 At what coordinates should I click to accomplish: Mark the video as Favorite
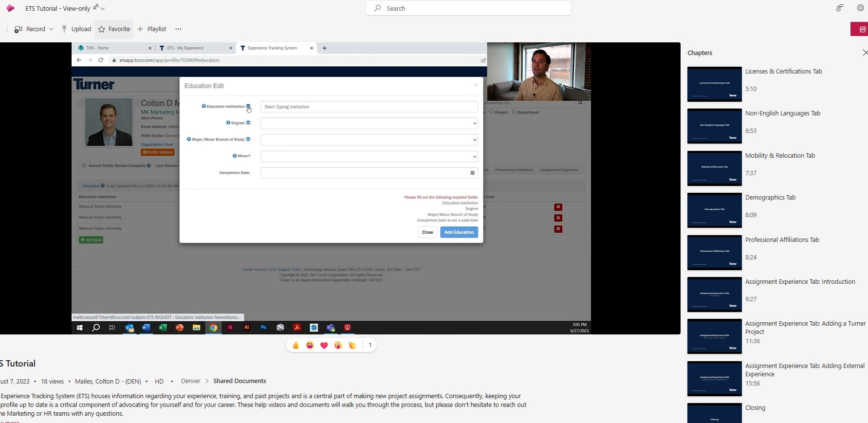[114, 29]
